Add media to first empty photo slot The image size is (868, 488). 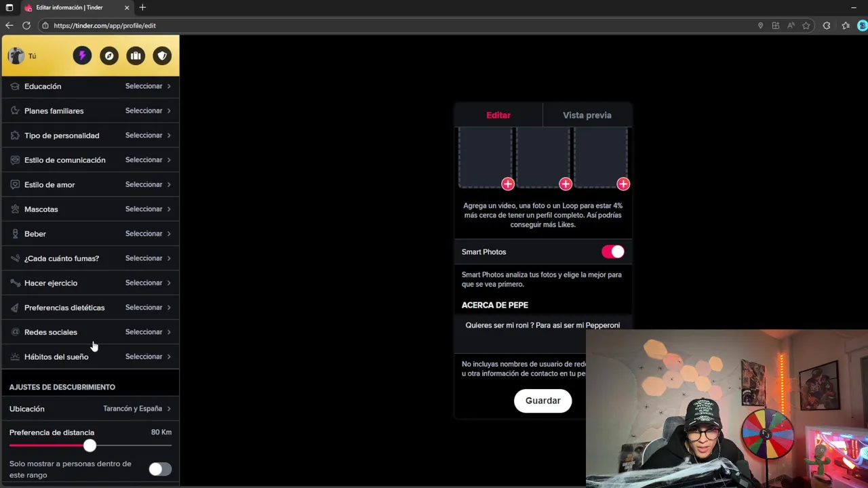(508, 184)
